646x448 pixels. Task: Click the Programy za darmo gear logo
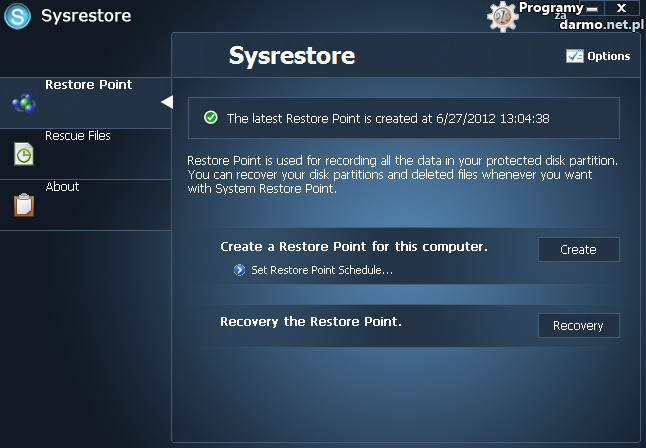(502, 15)
